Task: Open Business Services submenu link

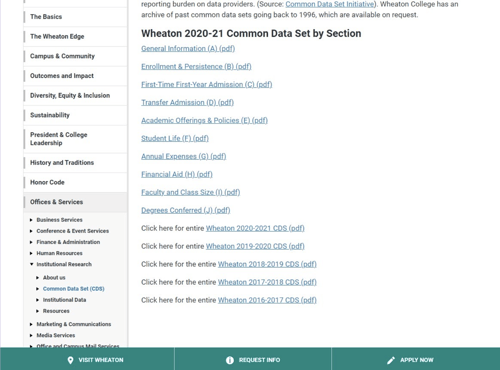Action: tap(59, 220)
